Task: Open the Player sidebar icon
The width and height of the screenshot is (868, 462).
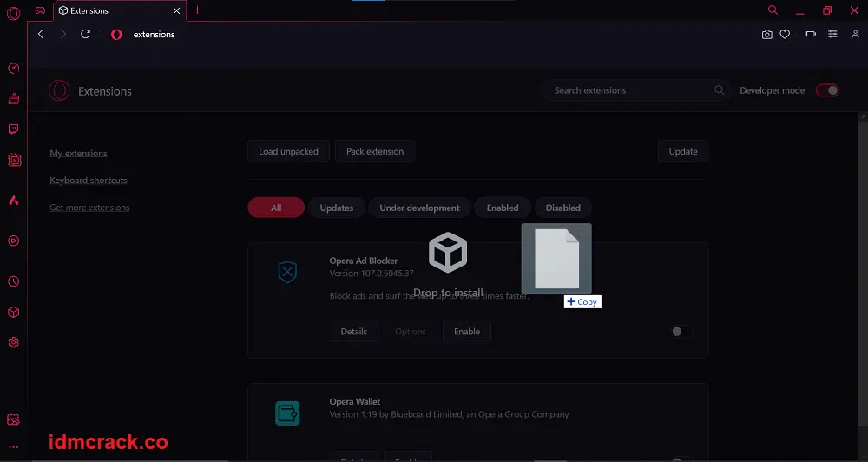Action: pyautogui.click(x=14, y=241)
